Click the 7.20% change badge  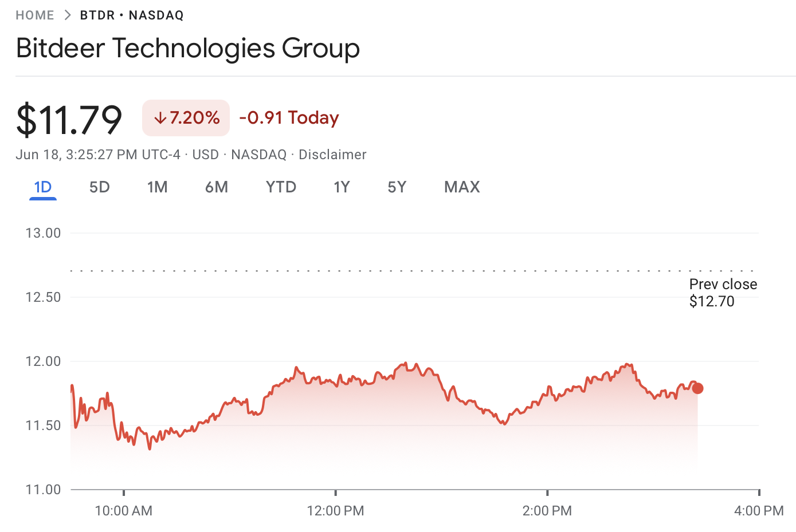(186, 118)
